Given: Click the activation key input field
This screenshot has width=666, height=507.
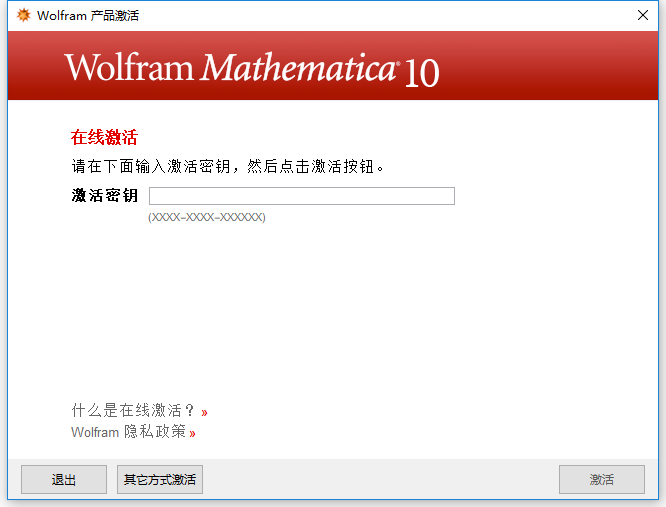Looking at the screenshot, I should (x=302, y=196).
